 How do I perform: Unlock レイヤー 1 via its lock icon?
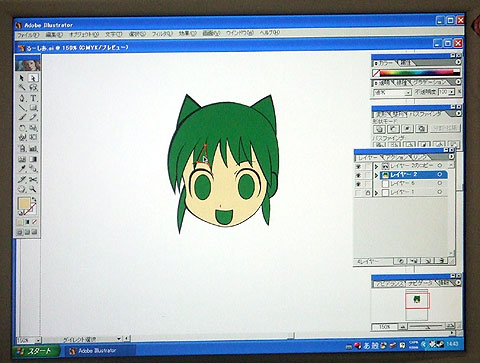click(x=367, y=193)
